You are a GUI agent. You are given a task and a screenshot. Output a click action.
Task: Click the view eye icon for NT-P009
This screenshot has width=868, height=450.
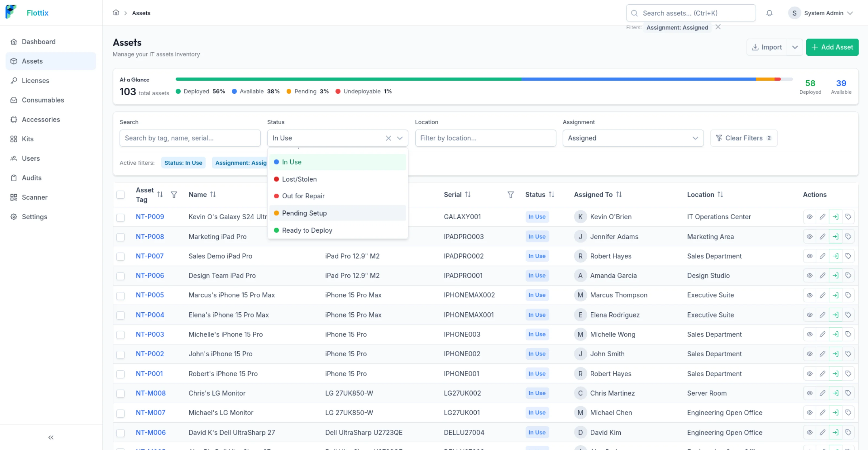coord(809,217)
